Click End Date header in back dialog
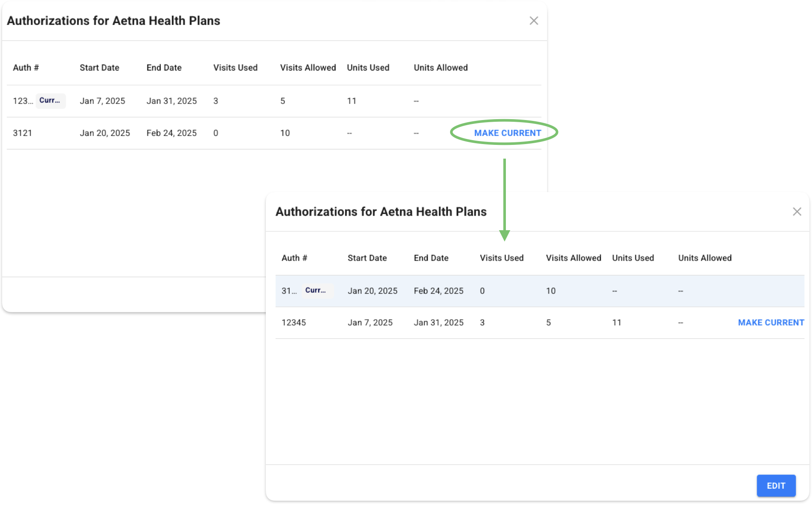 (x=164, y=68)
